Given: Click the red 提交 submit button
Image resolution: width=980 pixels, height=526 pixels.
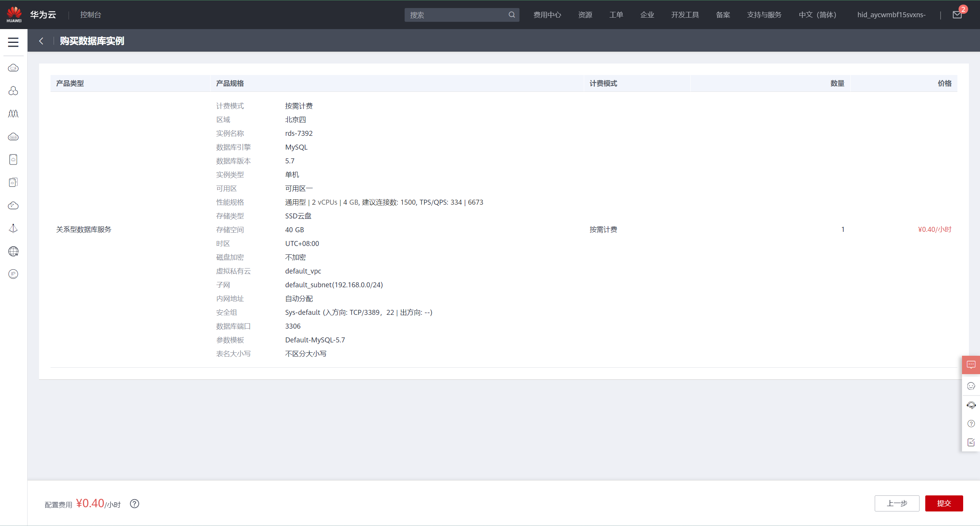Looking at the screenshot, I should coord(944,503).
